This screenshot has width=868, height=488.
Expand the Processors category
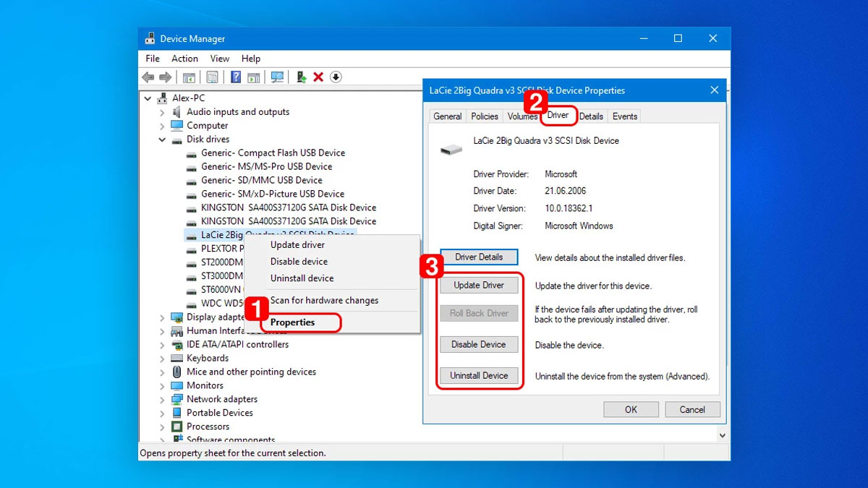(162, 427)
